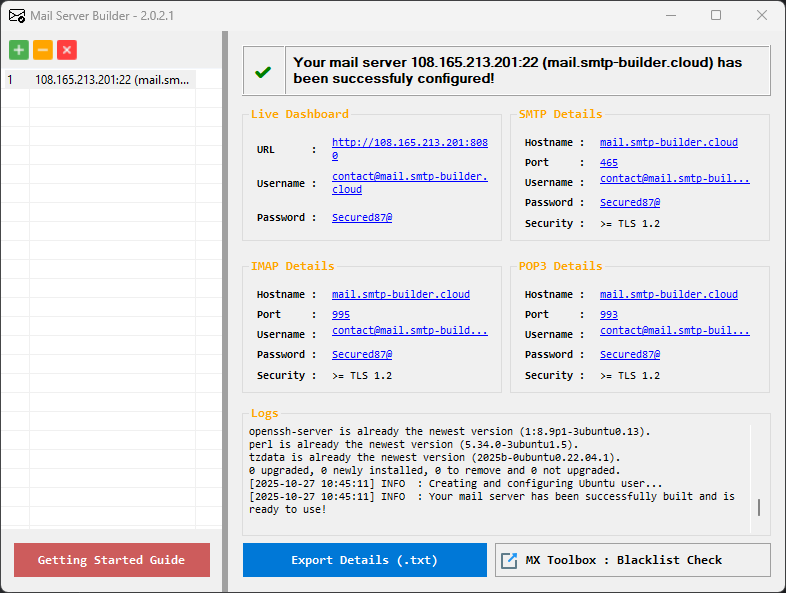Screen dimensions: 786x593
Task: Click the POP3 password link
Action: [x=630, y=354]
